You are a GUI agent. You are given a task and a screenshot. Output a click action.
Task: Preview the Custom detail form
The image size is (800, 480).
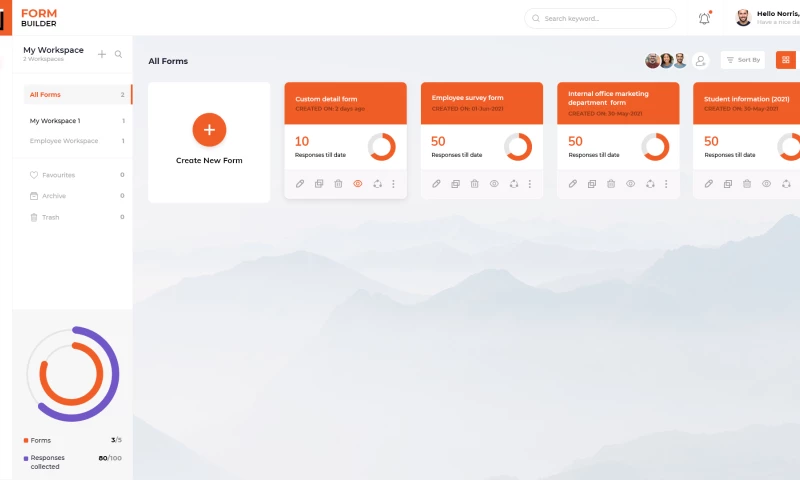pos(358,184)
